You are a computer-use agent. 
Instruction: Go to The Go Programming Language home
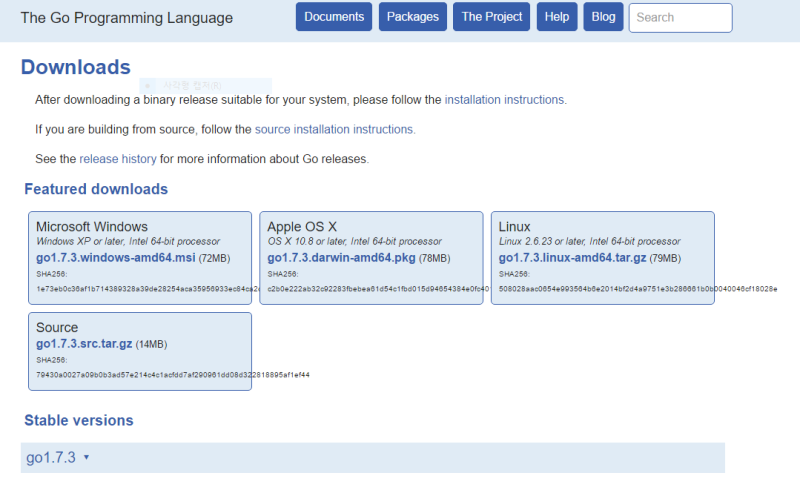(x=127, y=18)
